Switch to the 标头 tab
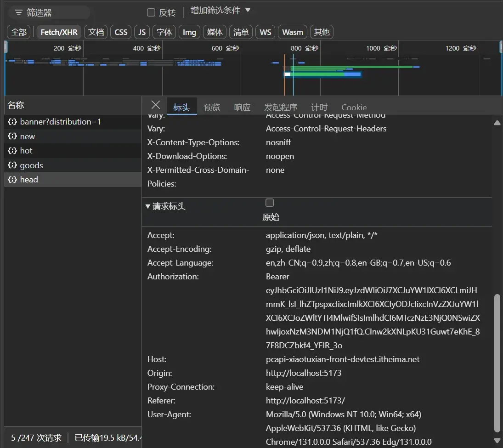The height and width of the screenshot is (448, 503). point(181,107)
